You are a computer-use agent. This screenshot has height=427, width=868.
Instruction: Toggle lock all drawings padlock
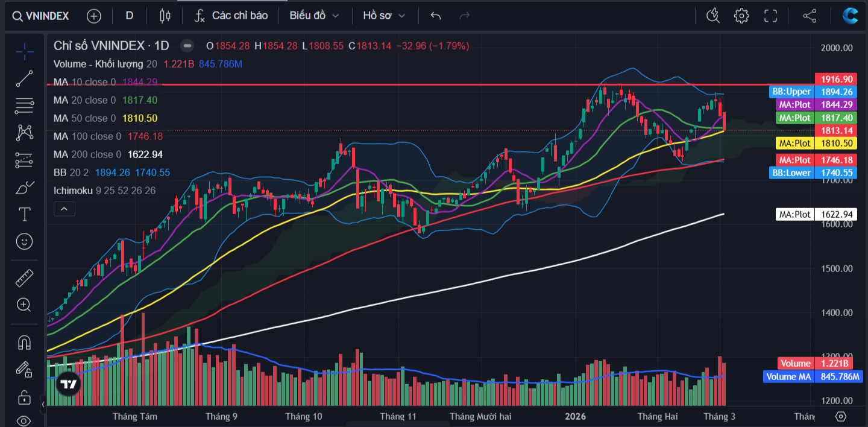(24, 397)
